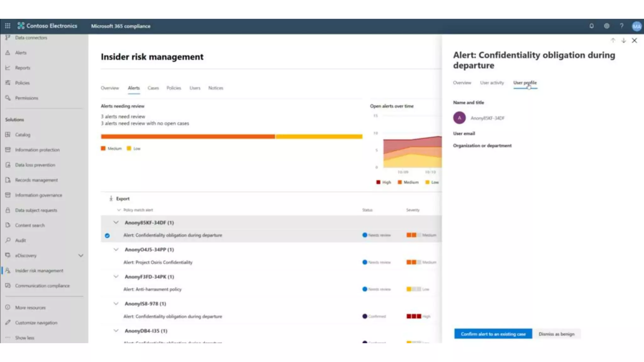Image resolution: width=644 pixels, height=362 pixels.
Task: Open the User activity tab
Action: click(x=492, y=83)
